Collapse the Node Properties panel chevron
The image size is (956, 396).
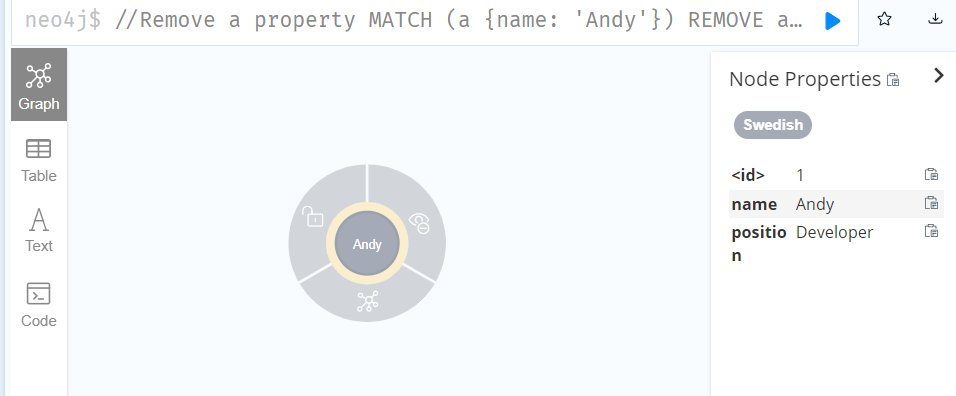[939, 76]
